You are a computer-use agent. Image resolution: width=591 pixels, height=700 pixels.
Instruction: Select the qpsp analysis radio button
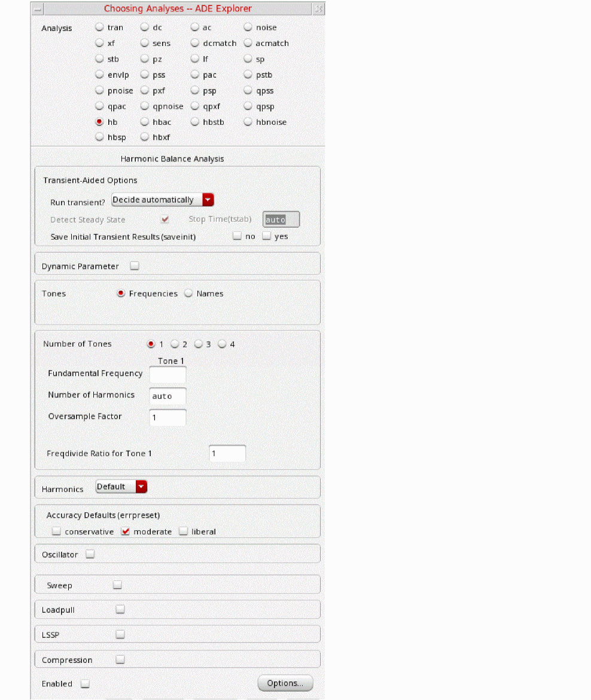(248, 106)
